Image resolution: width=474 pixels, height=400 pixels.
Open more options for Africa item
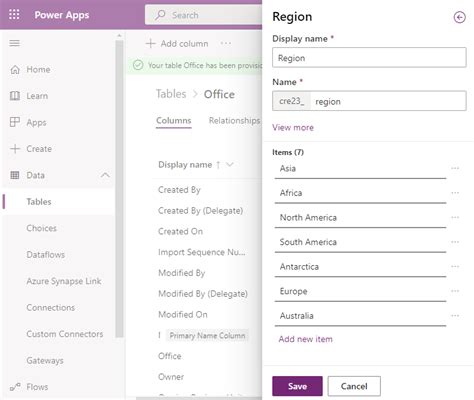(455, 193)
